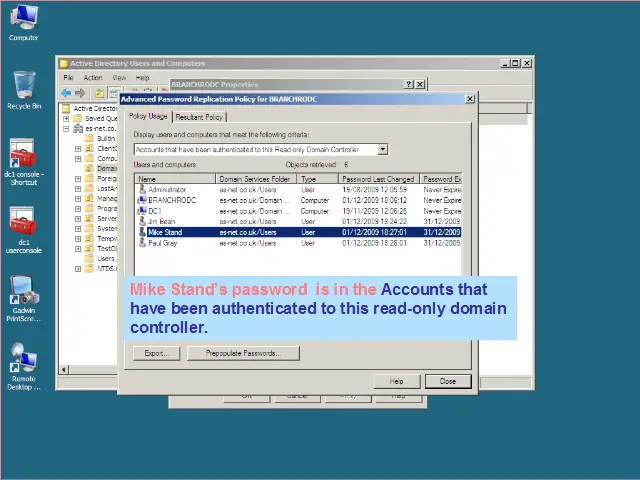Open the accounts criteria dropdown

(382, 150)
